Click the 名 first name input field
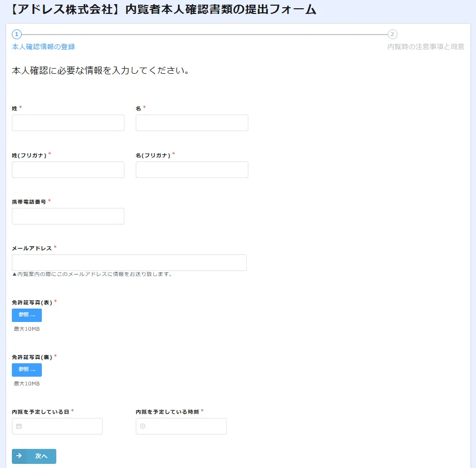Viewport: 476px width, 468px height. coord(192,123)
